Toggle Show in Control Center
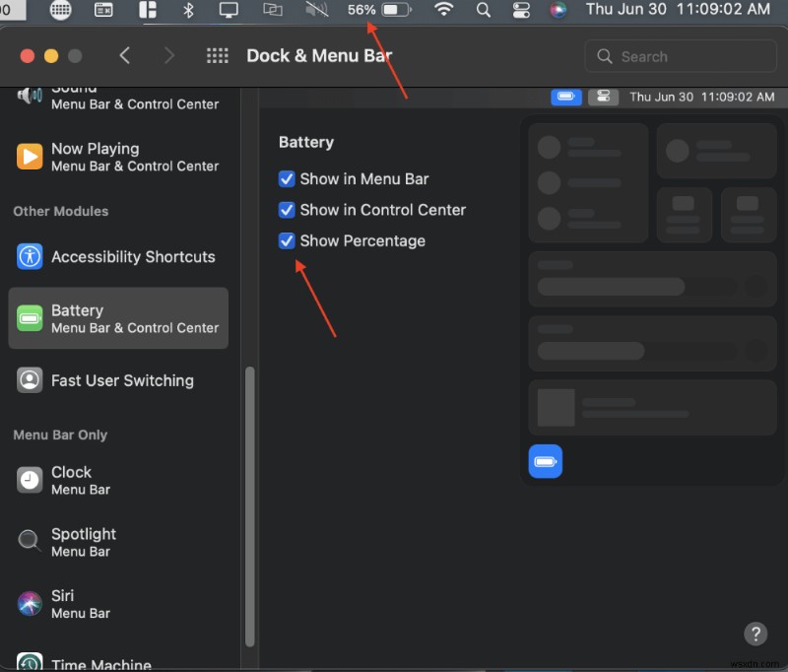Screen dimensions: 788x672 tap(287, 210)
